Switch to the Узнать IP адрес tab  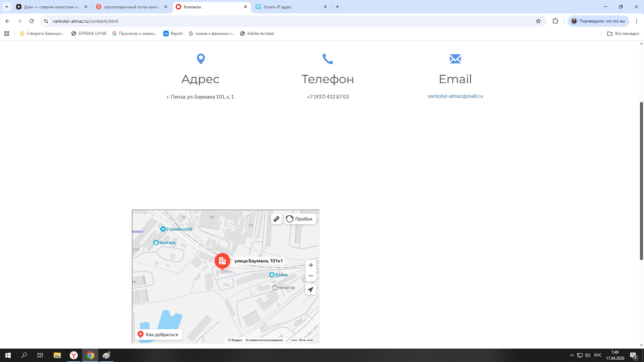pyautogui.click(x=288, y=7)
